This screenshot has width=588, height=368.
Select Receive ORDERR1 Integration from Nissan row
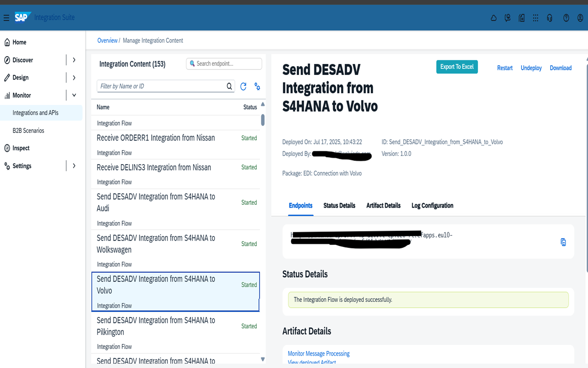175,144
